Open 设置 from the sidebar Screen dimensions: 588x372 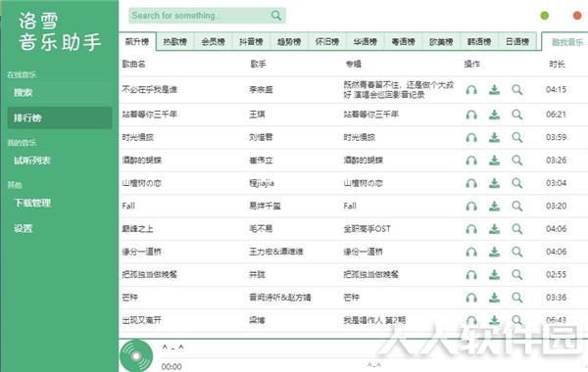click(x=60, y=228)
